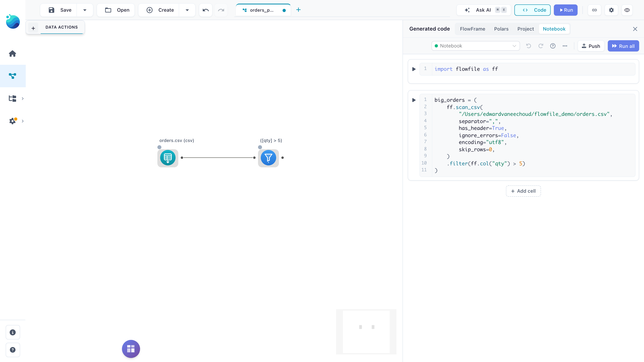
Task: Click the info icon in sidebar
Action: [x=13, y=332]
